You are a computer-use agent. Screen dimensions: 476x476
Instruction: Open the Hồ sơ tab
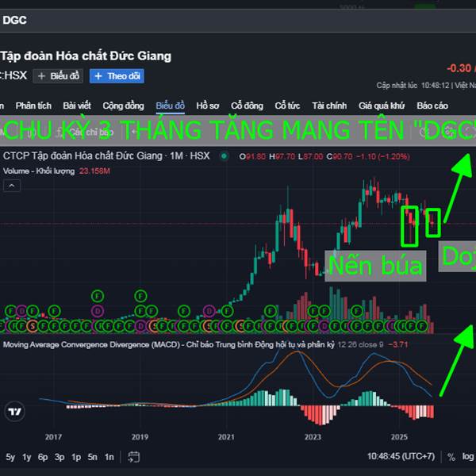(x=208, y=106)
